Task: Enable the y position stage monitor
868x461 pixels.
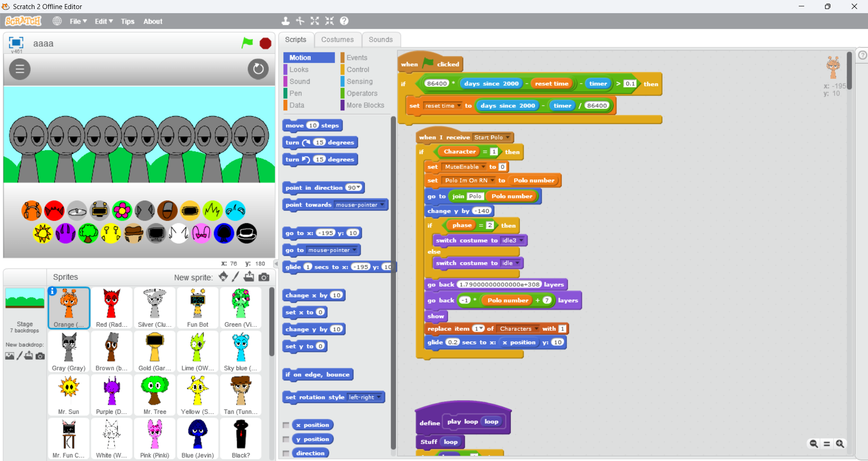Action: pyautogui.click(x=286, y=439)
